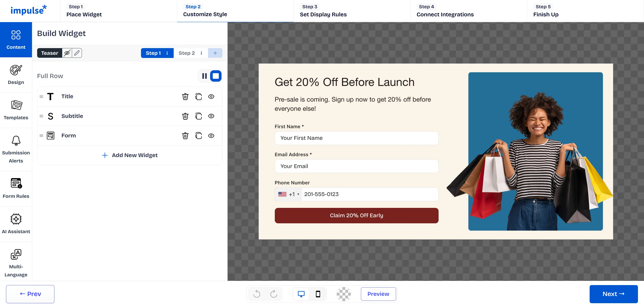Switch to widget Step 2 tab

tap(186, 53)
